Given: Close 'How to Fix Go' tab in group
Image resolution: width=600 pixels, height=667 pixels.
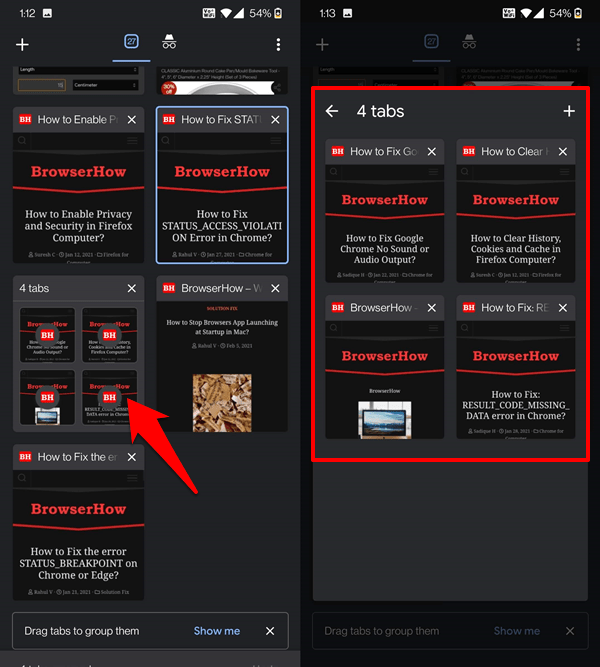Looking at the screenshot, I should point(431,152).
